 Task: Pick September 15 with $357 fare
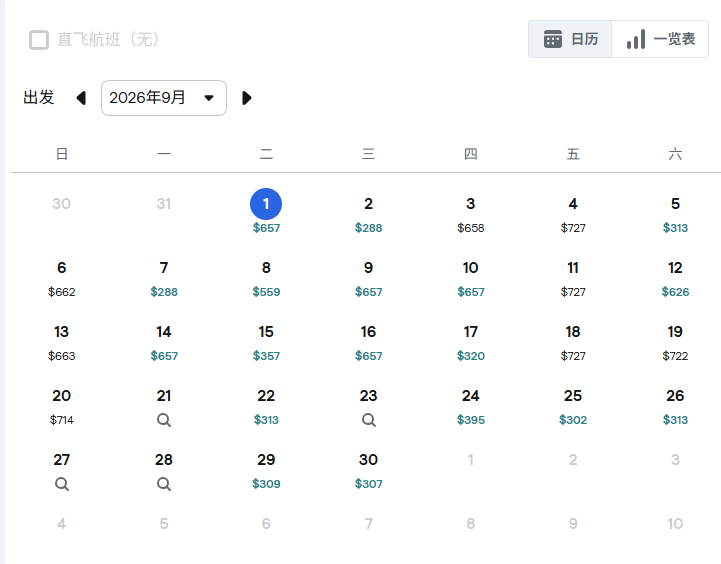click(x=266, y=341)
